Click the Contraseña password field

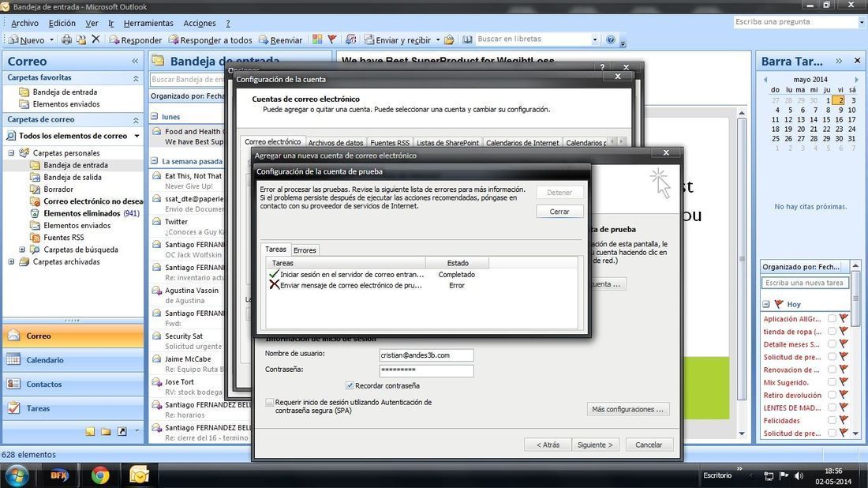pos(426,370)
